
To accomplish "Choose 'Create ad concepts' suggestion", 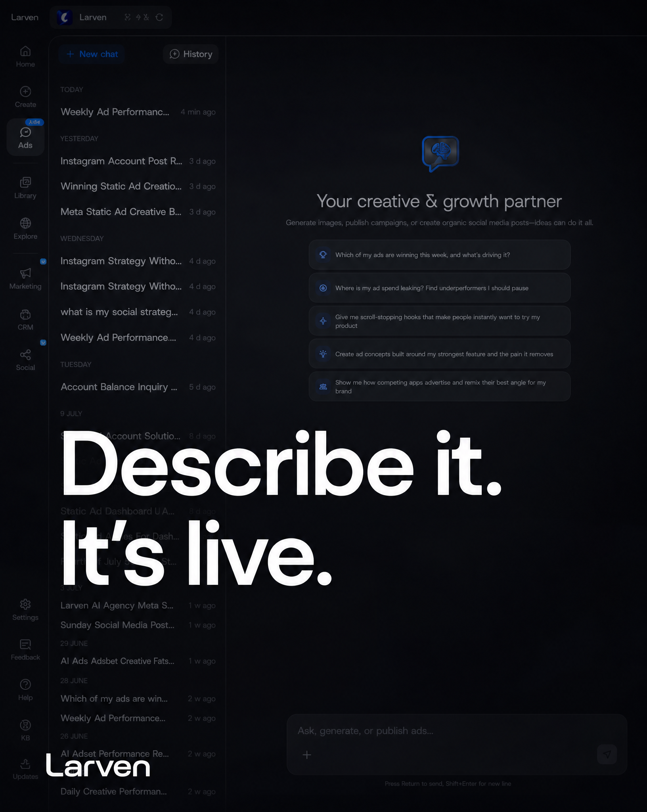I will pos(440,354).
